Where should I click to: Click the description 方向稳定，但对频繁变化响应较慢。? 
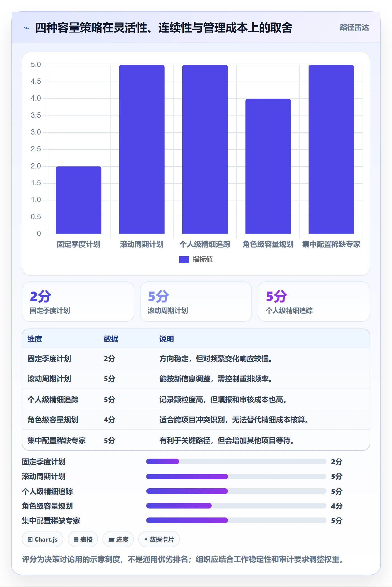[x=216, y=359]
